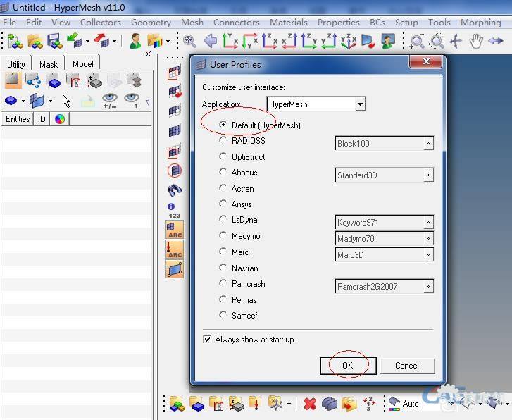Click the Import arrow icon in toolbar
Screen dimensions: 512x420
tap(73, 42)
